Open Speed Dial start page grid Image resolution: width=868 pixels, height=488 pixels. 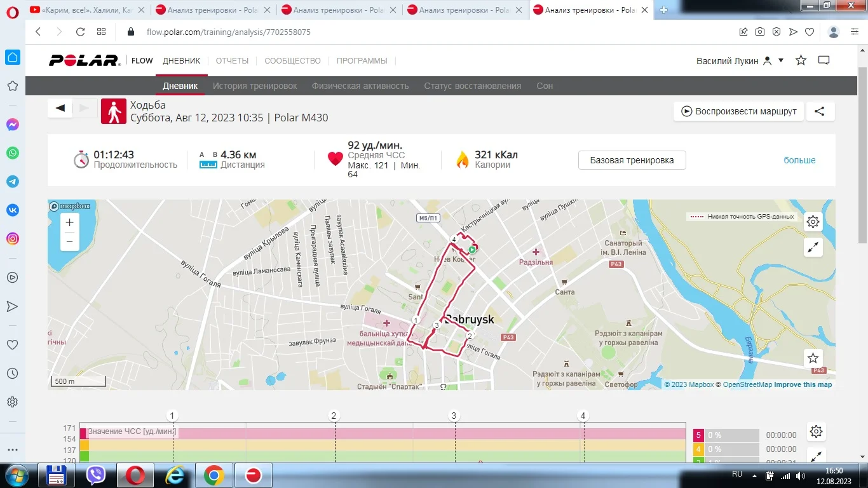(x=101, y=32)
